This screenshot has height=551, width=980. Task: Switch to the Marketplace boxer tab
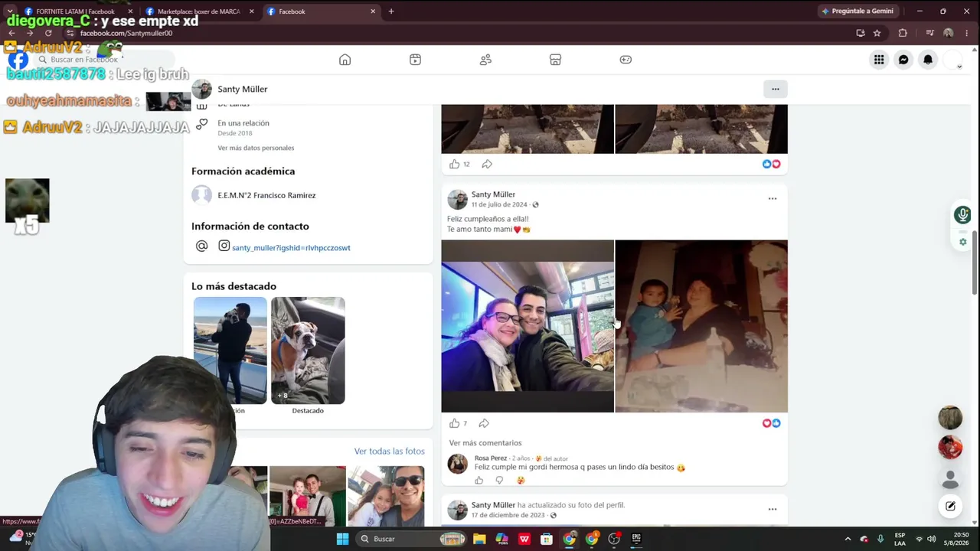pos(198,11)
